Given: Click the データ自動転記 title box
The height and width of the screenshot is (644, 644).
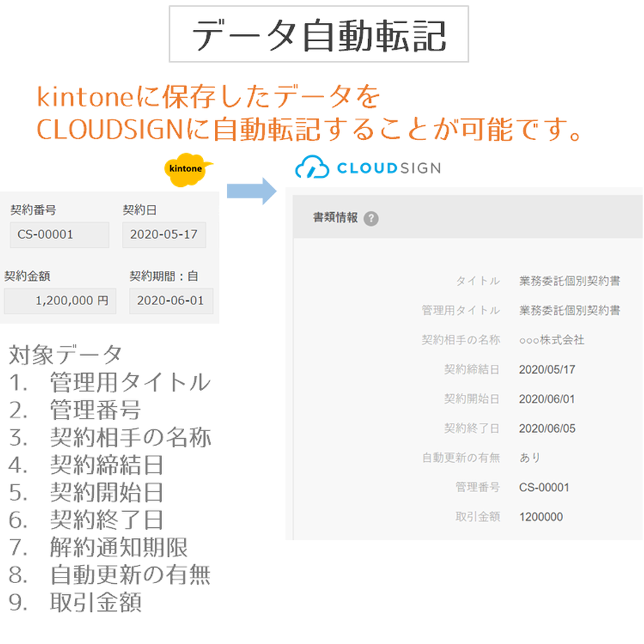Looking at the screenshot, I should (x=318, y=34).
